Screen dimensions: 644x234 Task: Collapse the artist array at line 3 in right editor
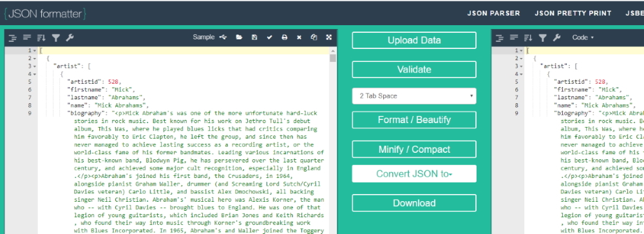[x=521, y=66]
